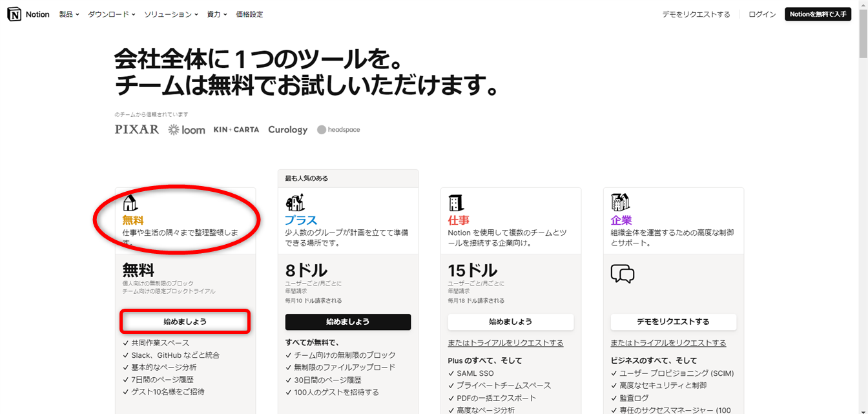
Task: Go to the 価格設定 page
Action: pyautogui.click(x=249, y=14)
